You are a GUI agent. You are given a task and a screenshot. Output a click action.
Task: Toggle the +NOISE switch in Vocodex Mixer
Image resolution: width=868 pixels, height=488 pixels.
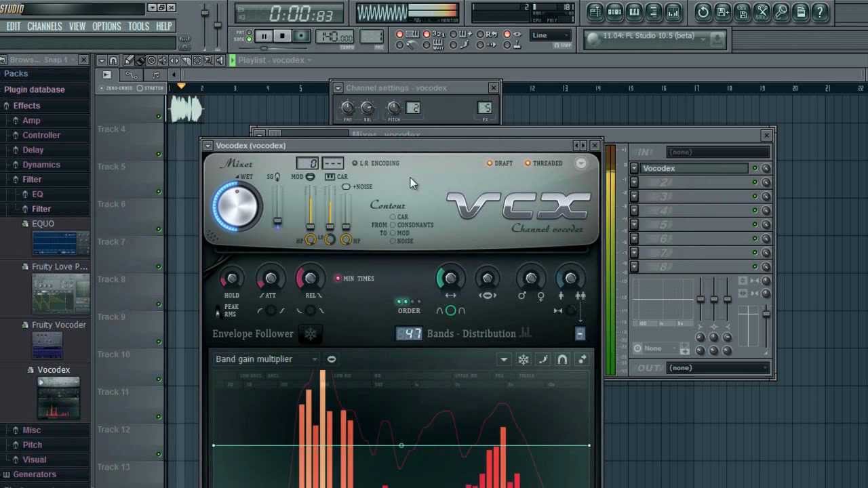346,187
